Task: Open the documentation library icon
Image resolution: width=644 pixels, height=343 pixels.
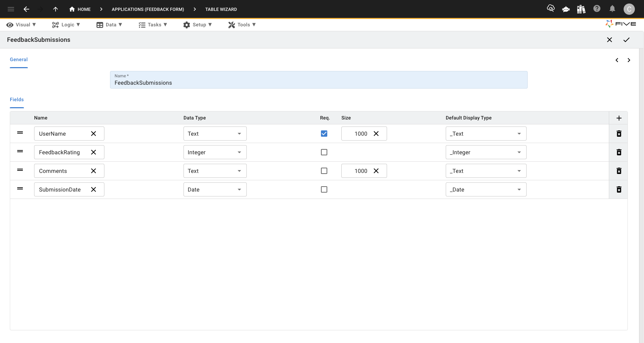Action: pos(581,9)
